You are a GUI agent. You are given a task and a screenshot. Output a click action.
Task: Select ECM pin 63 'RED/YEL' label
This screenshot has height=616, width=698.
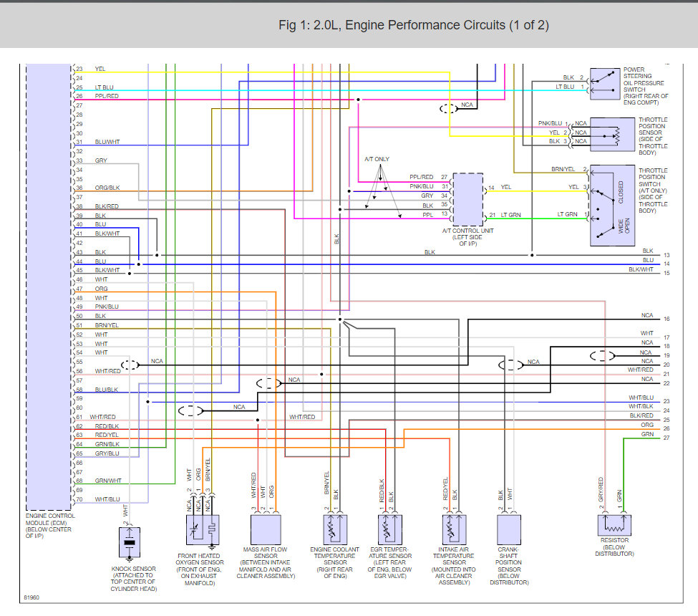click(x=107, y=435)
